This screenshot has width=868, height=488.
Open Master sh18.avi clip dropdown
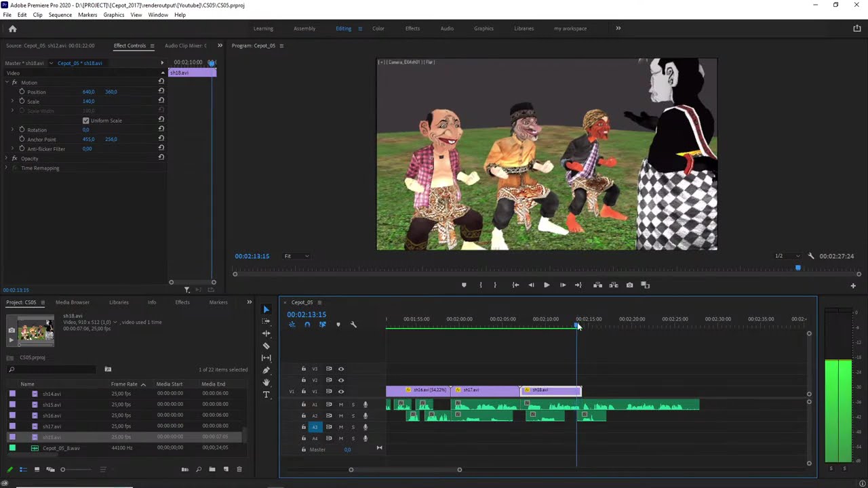point(51,63)
